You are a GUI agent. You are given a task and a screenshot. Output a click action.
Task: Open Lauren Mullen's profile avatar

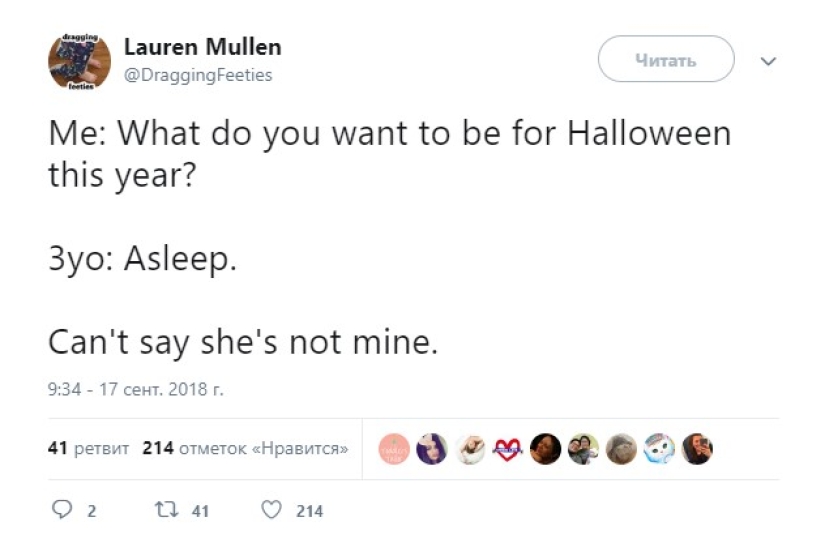[79, 62]
